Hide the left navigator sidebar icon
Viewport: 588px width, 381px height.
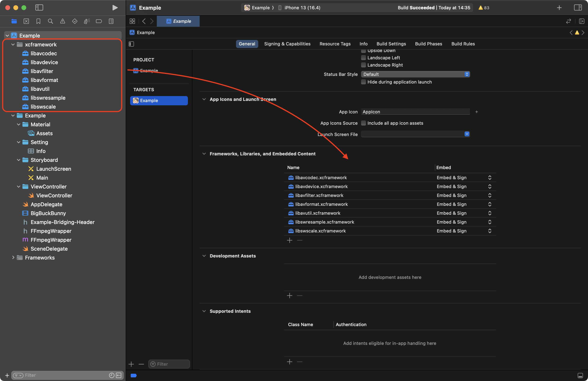(x=39, y=8)
